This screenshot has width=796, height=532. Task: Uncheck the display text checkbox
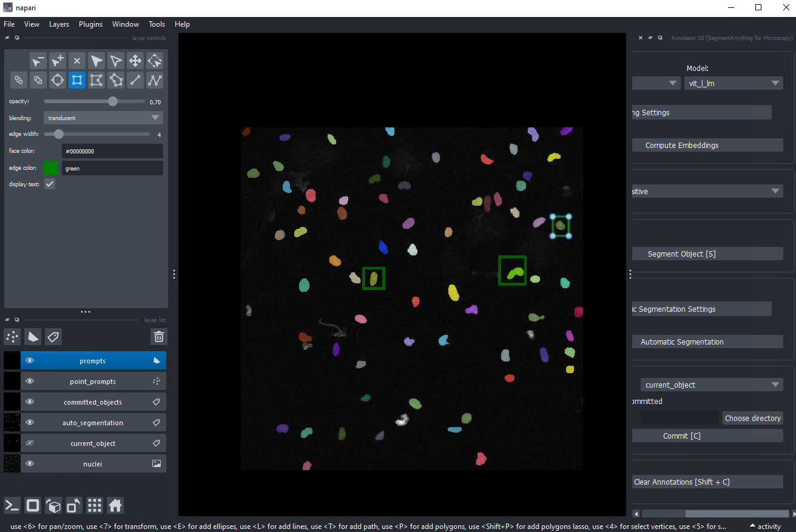point(50,184)
